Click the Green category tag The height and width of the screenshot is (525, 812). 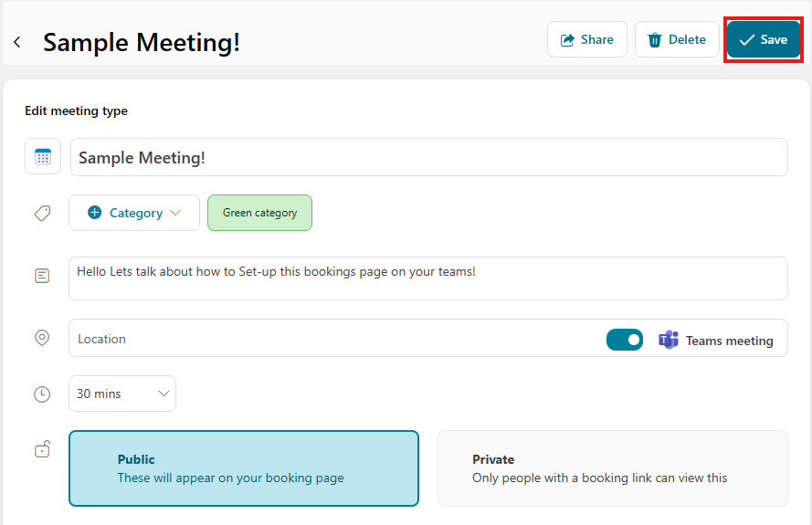point(259,213)
